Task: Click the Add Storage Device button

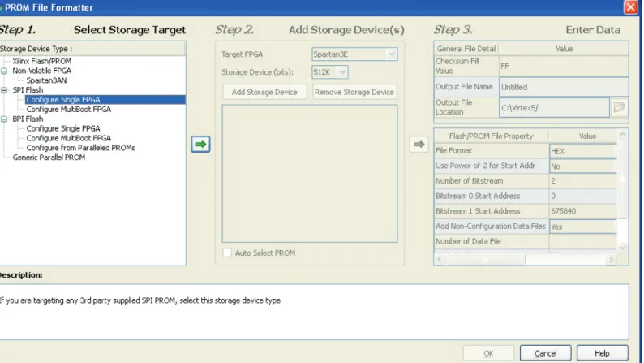Action: coord(264,92)
